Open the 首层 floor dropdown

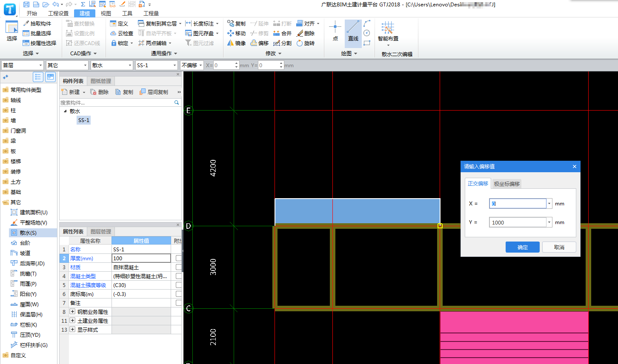[x=41, y=65]
